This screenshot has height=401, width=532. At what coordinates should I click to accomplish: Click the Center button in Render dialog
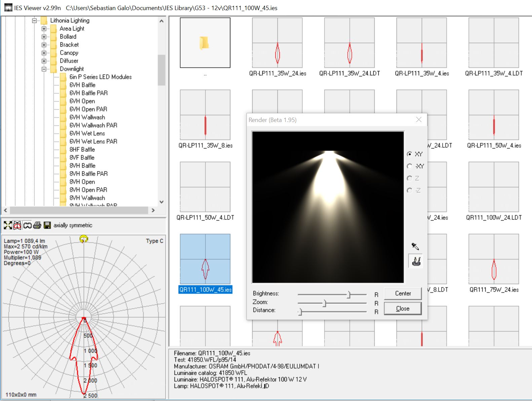(403, 293)
